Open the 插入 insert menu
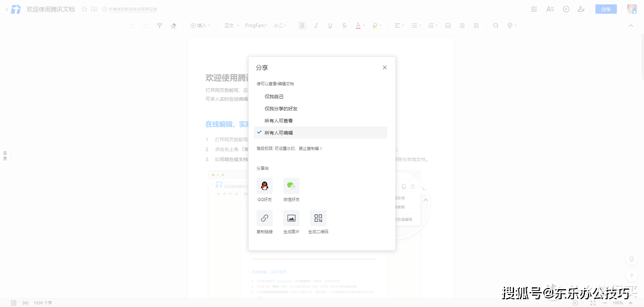 (200, 26)
